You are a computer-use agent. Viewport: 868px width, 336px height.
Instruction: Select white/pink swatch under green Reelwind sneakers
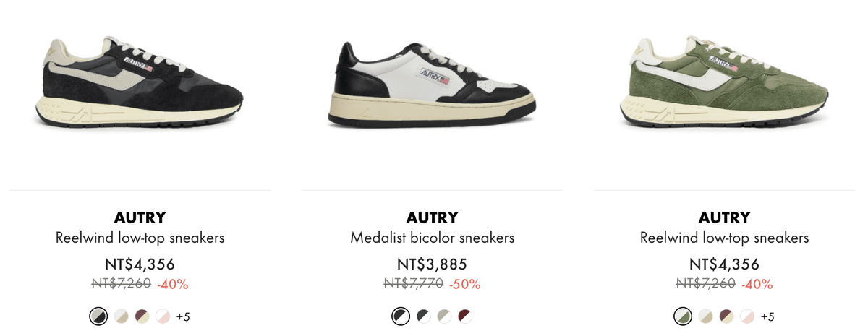pos(747,316)
